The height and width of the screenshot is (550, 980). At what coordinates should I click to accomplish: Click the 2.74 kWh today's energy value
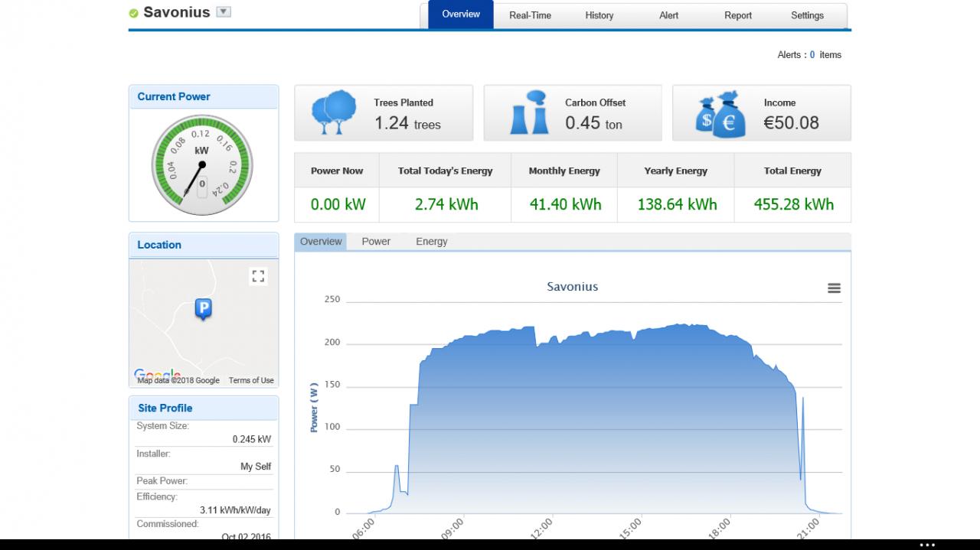(446, 204)
